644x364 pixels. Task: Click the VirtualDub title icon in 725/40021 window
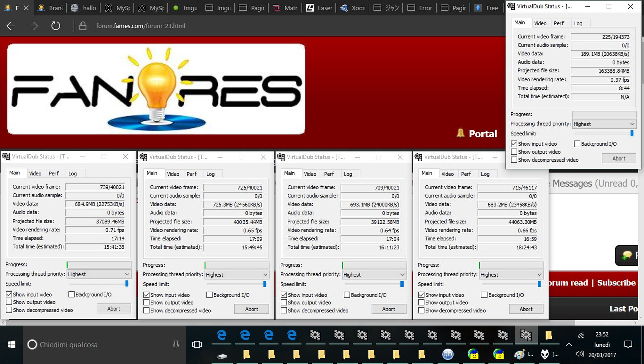point(143,157)
